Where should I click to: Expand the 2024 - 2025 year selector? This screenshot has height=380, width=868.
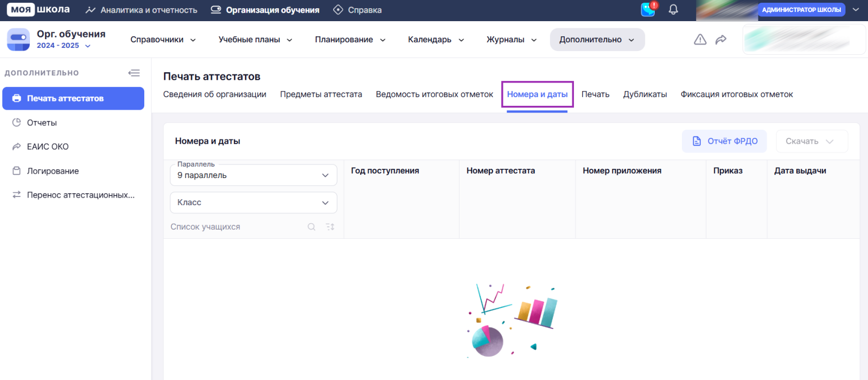point(63,46)
